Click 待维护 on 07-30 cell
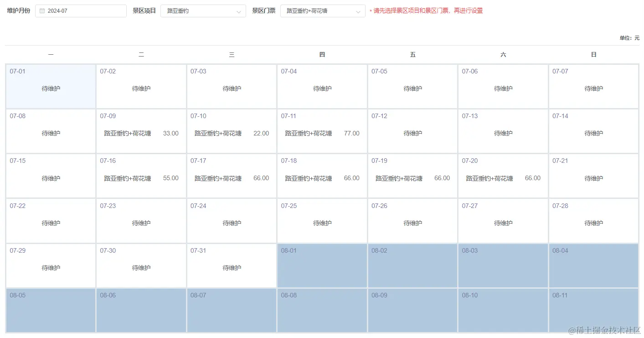Image resolution: width=644 pixels, height=338 pixels. tap(141, 267)
